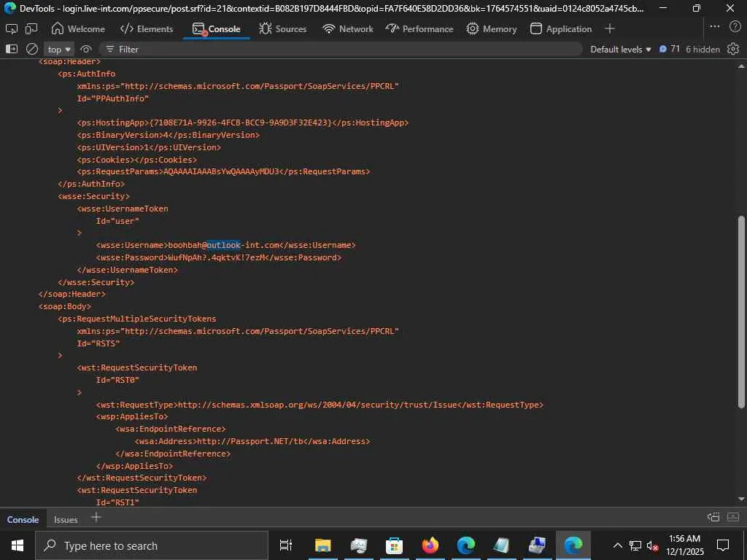747x560 pixels.
Task: Open the Application tab
Action: click(x=561, y=29)
